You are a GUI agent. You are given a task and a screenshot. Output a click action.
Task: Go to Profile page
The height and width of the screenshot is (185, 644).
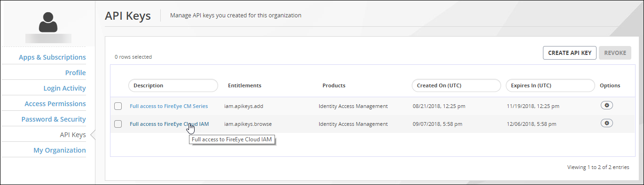[x=75, y=73]
